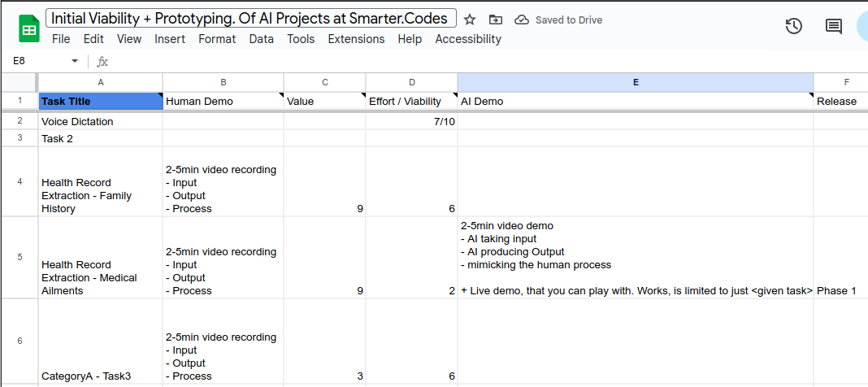Open the Extensions menu

(x=356, y=39)
